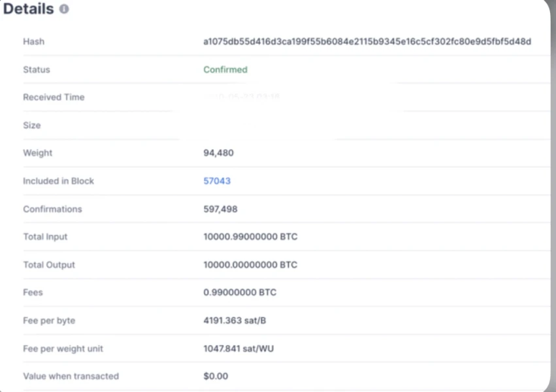Click the green Confirmed status text
556x392 pixels.
225,70
